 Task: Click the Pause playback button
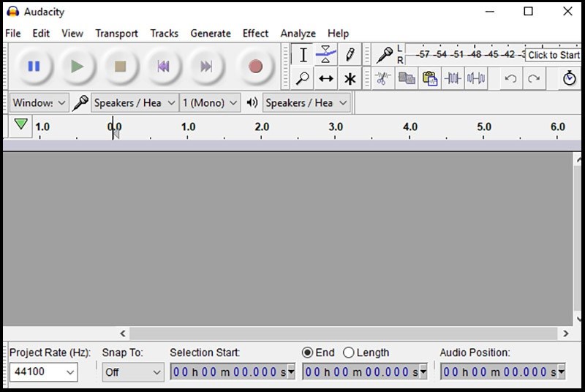coord(34,67)
